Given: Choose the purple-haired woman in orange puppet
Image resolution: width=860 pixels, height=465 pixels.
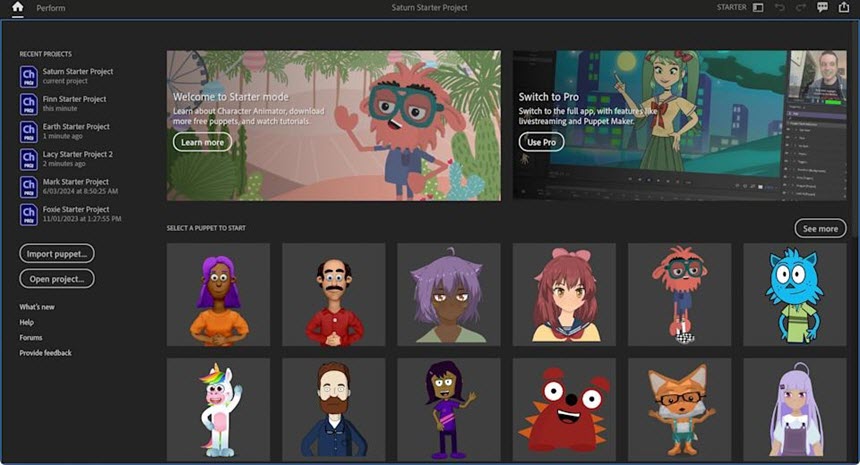Looking at the screenshot, I should coord(218,295).
